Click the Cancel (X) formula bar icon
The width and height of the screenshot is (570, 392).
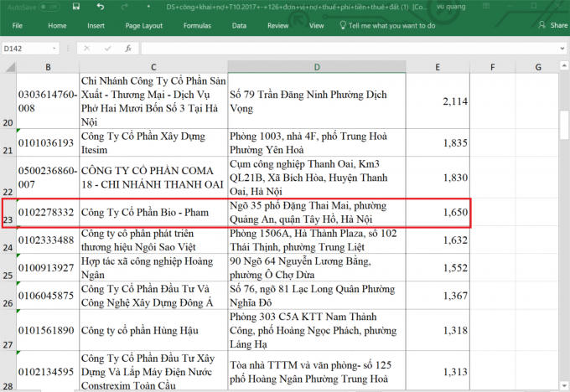(x=86, y=49)
